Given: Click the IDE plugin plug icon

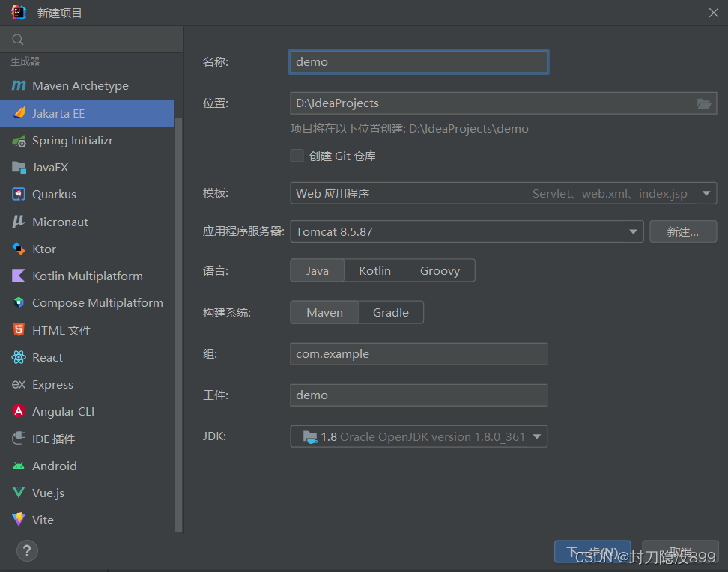Looking at the screenshot, I should pyautogui.click(x=19, y=438).
